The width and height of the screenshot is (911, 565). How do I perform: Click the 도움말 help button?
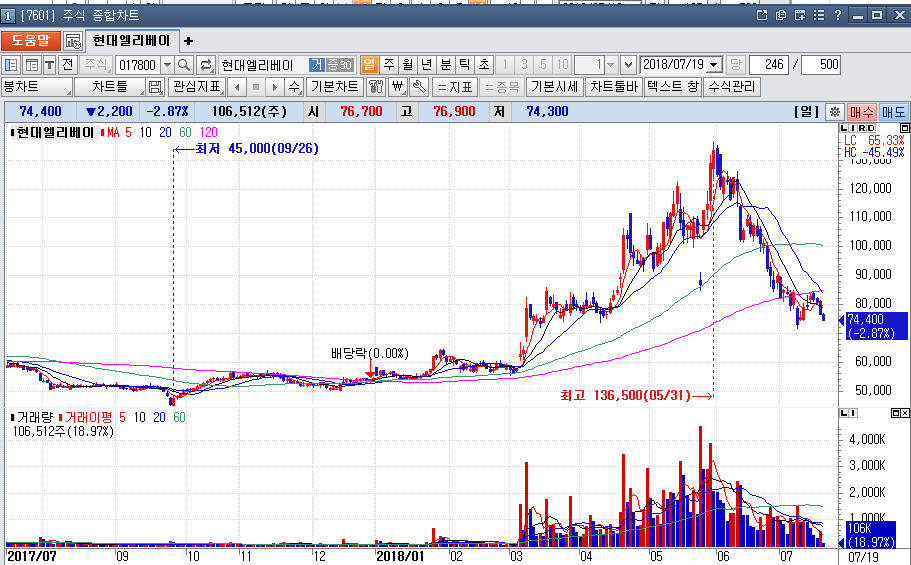30,41
